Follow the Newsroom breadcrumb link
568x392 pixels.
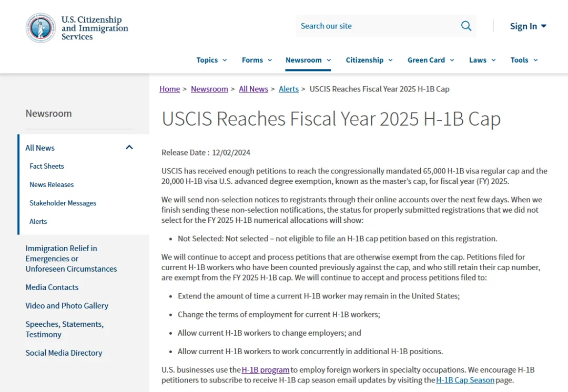[209, 89]
